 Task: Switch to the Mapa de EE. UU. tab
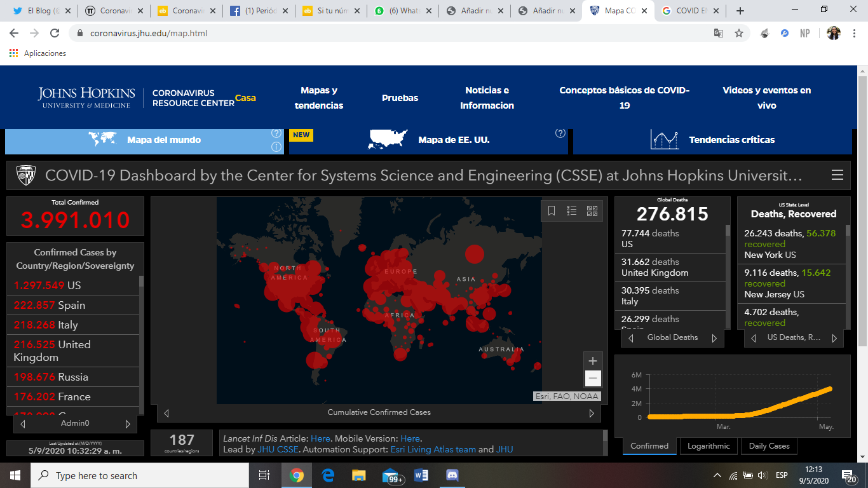(428, 140)
